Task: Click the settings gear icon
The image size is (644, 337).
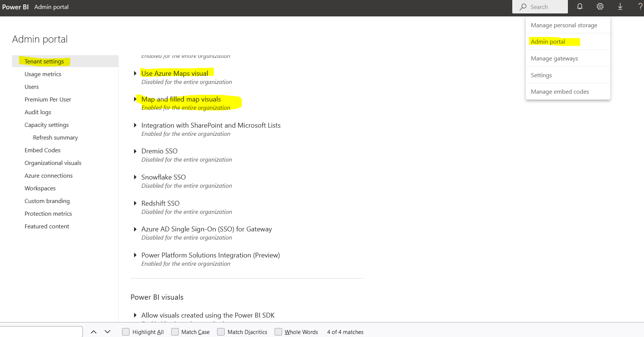Action: (x=600, y=6)
